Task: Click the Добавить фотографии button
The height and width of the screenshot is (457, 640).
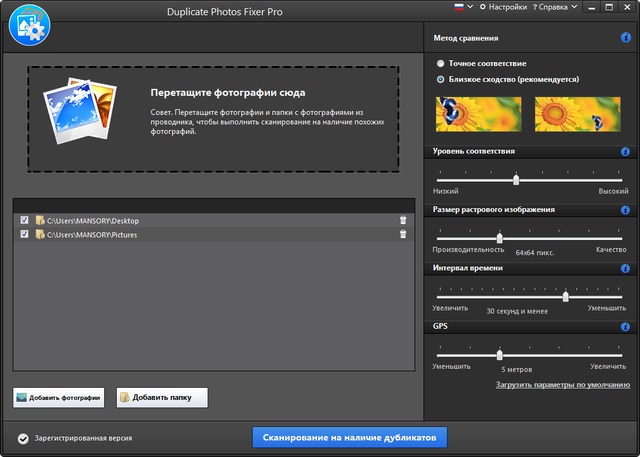Action: [x=59, y=397]
